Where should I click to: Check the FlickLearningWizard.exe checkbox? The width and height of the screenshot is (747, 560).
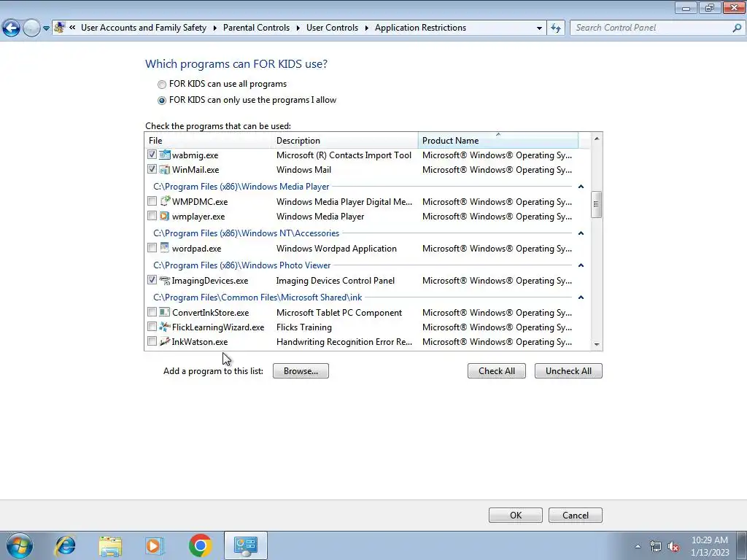click(x=152, y=327)
